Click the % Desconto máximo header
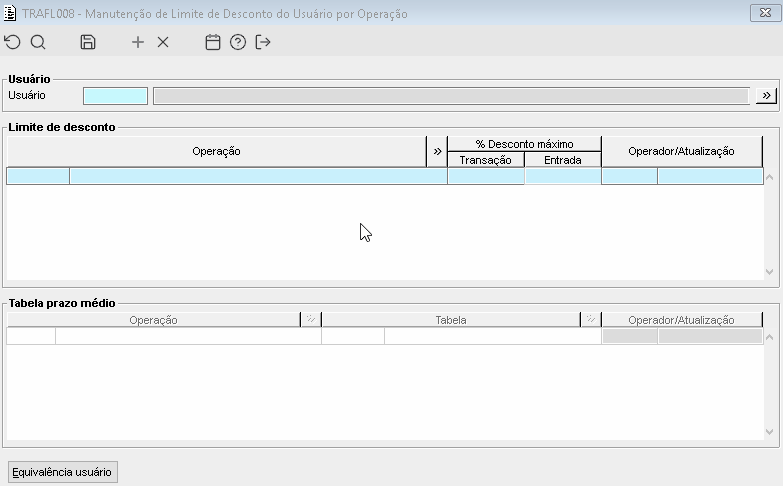This screenshot has width=783, height=486. tap(524, 144)
